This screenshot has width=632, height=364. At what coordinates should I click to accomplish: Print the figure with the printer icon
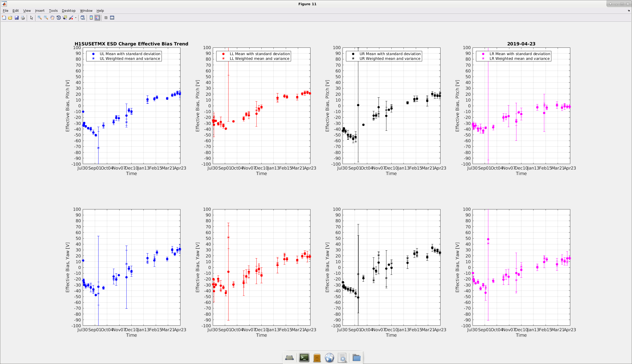point(23,18)
